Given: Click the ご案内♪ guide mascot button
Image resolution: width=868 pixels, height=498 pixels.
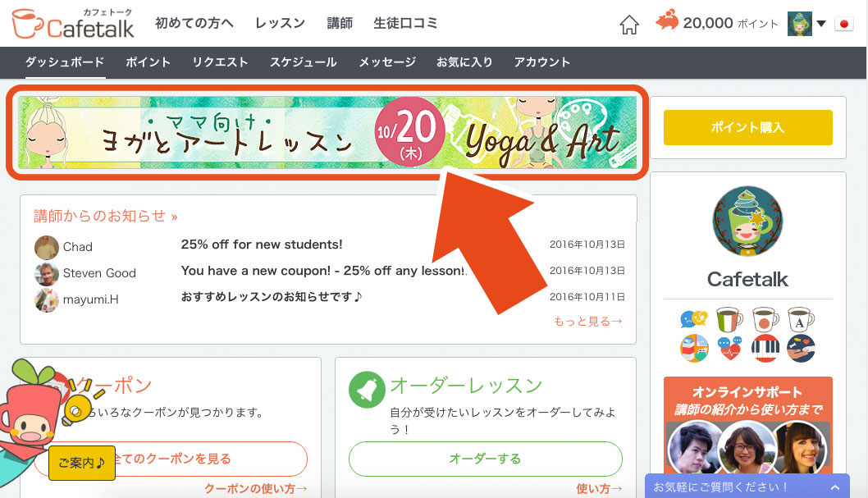Looking at the screenshot, I should [82, 463].
